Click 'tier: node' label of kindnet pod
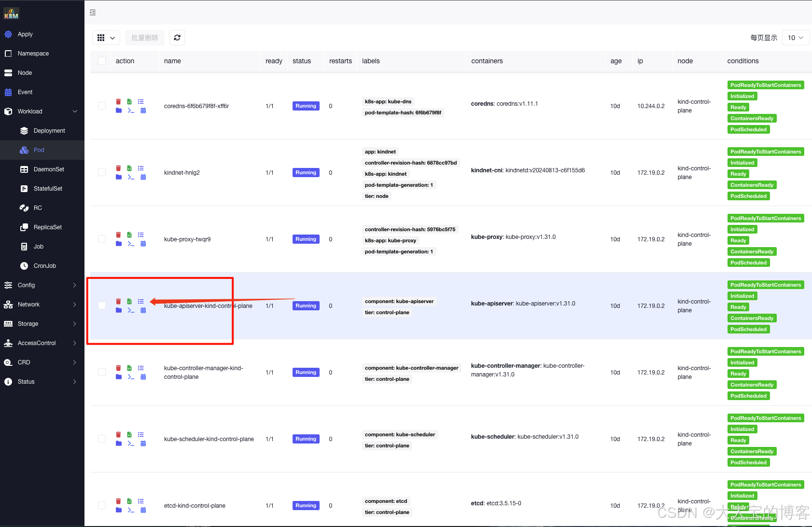The image size is (812, 527). (x=377, y=196)
